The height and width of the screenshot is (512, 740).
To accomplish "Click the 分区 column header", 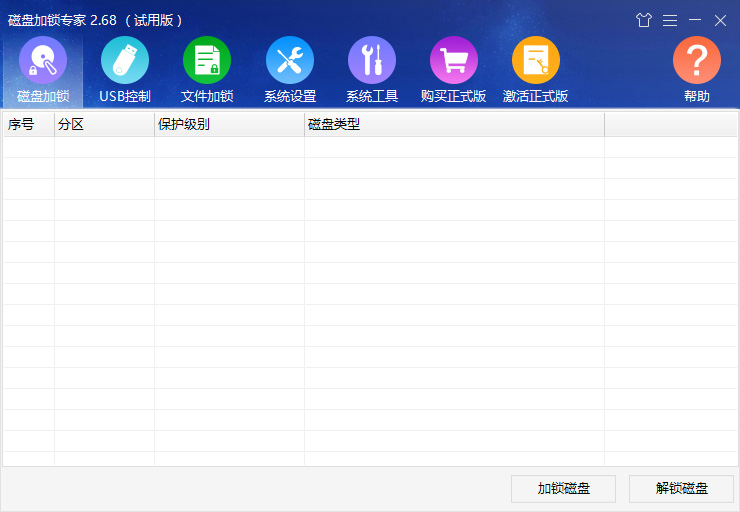I will point(104,125).
